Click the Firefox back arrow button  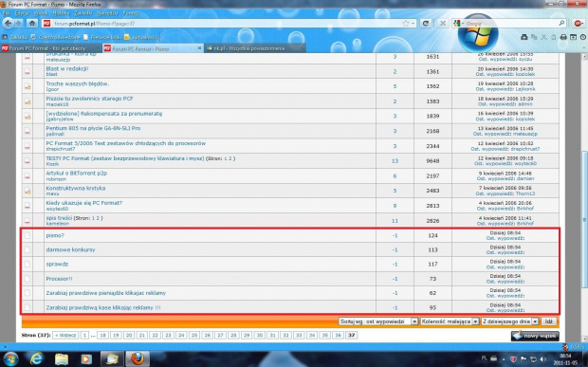[x=8, y=24]
